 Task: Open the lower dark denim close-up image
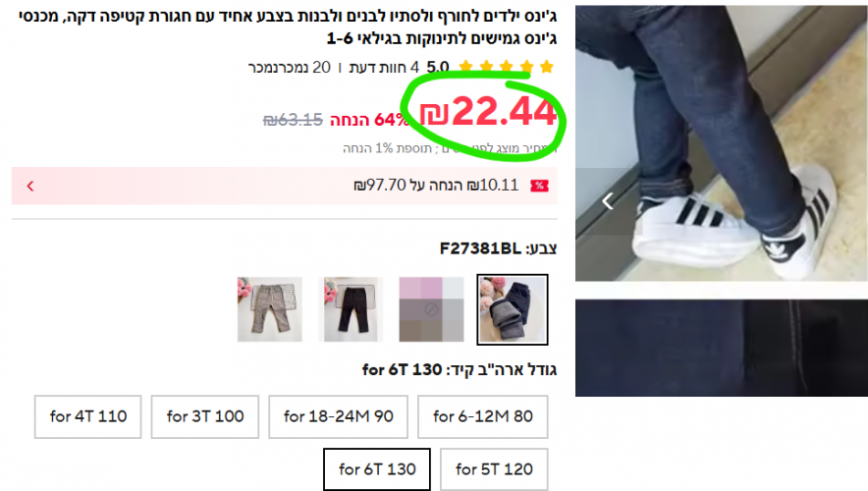[722, 349]
